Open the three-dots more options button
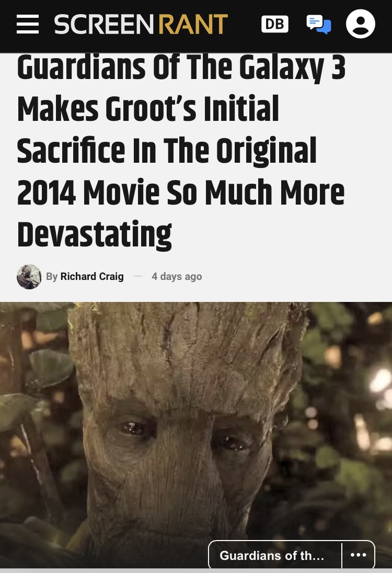Viewport: 392px width, 573px height. pos(359,555)
